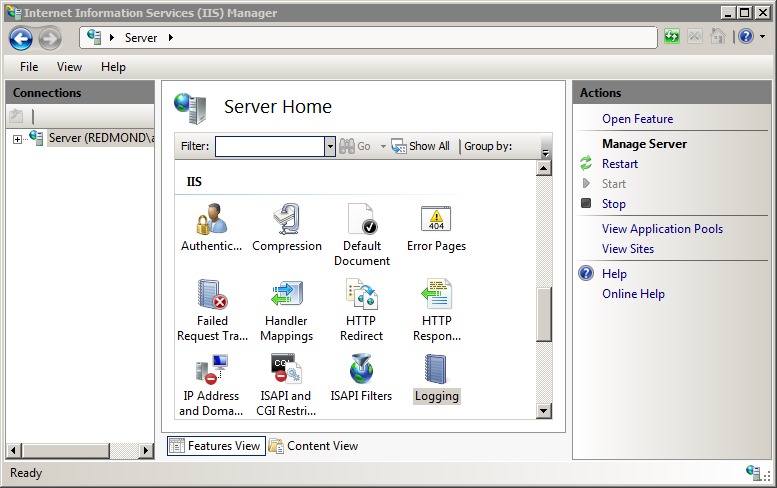Click the Manage Server heading
Screen dimensions: 777x488
click(x=644, y=144)
